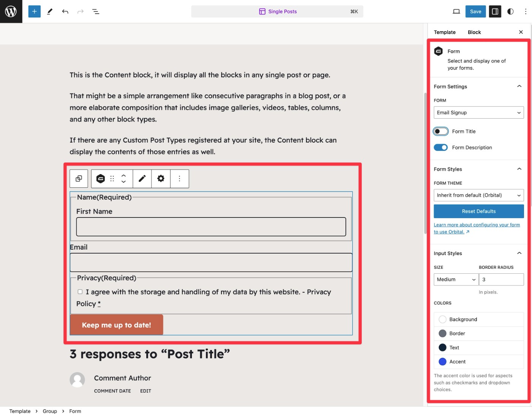Viewport: 532px width, 414px height.
Task: Open the desktop preview view icon
Action: 456,11
